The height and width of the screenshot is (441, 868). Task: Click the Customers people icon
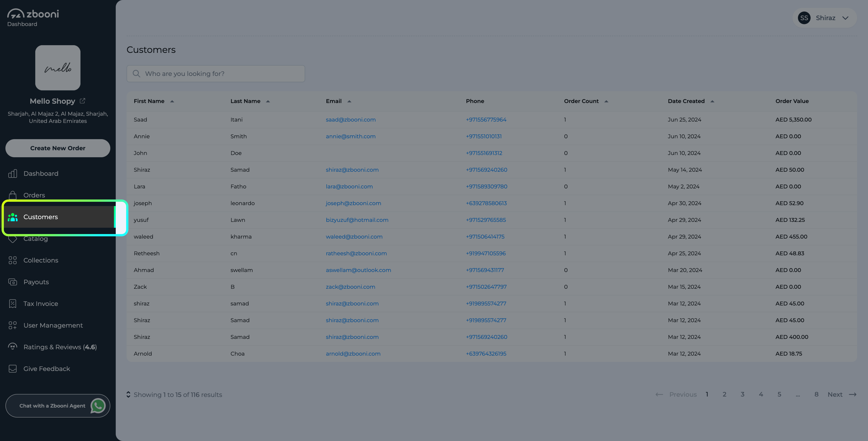[x=13, y=217]
